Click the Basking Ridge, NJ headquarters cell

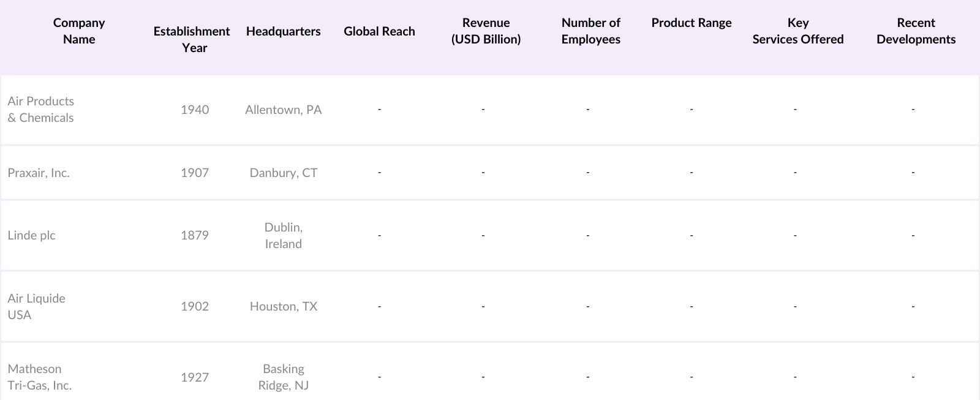283,377
